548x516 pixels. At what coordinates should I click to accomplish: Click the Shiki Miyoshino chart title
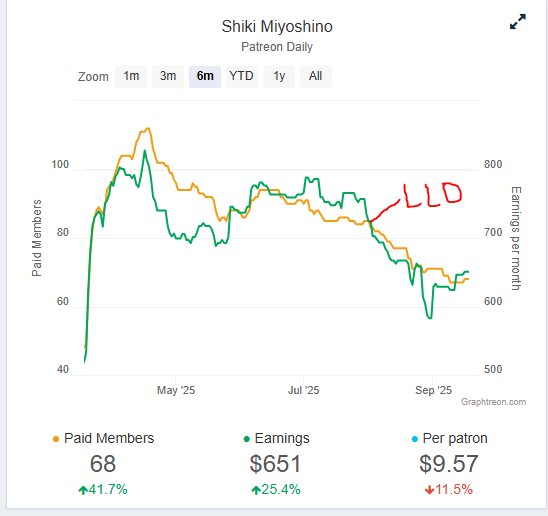coord(277,27)
